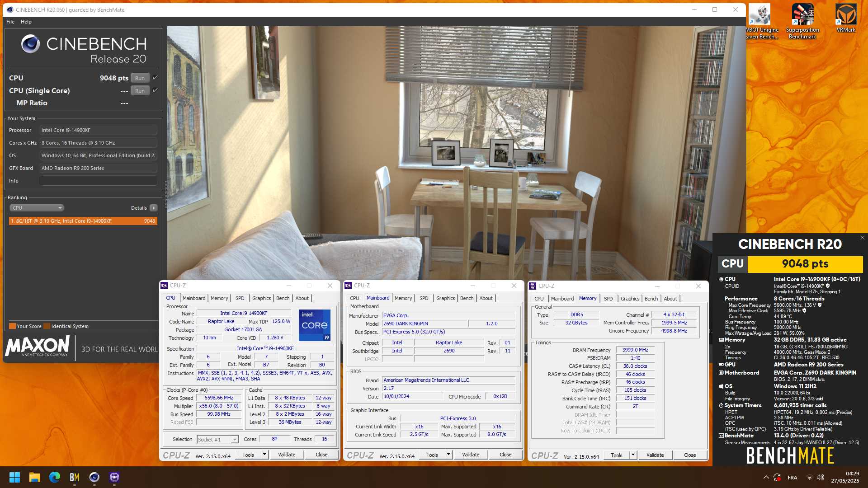
Task: Click first CPU-Z window title icon
Action: pos(165,286)
